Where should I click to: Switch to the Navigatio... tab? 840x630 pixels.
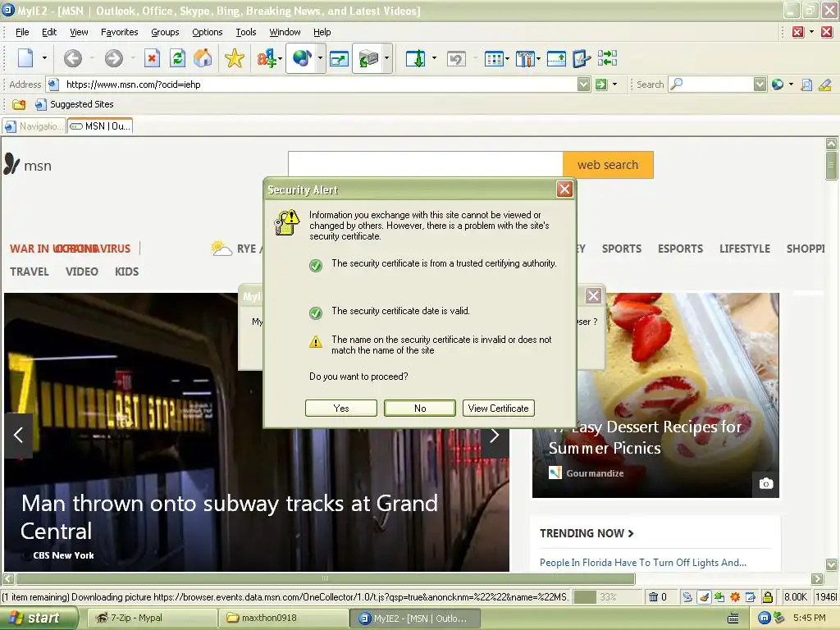click(34, 126)
